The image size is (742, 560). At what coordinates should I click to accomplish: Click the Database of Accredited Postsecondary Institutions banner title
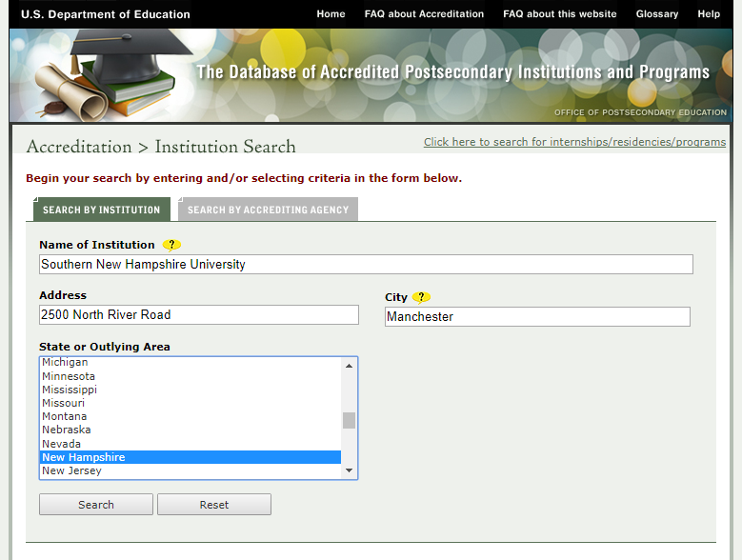point(452,71)
